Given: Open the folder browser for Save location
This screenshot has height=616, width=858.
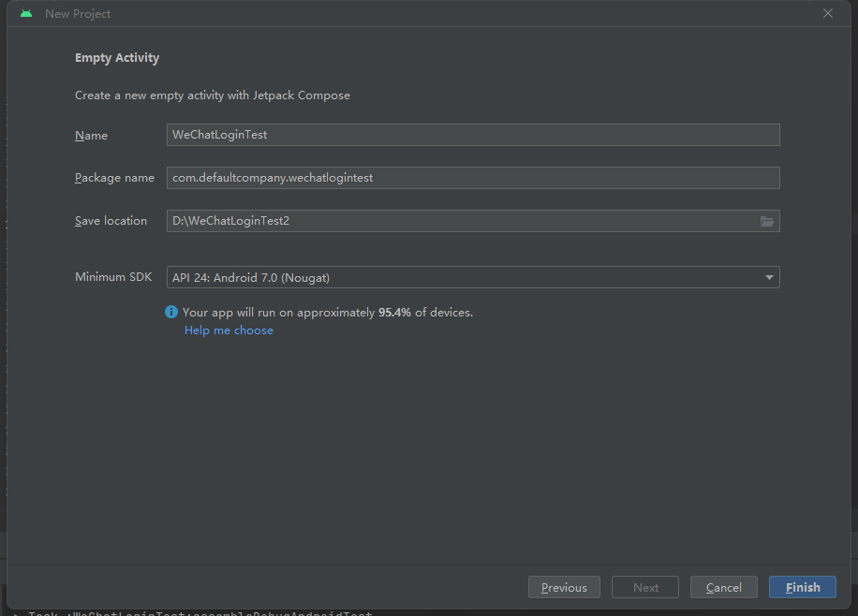Looking at the screenshot, I should [x=767, y=221].
